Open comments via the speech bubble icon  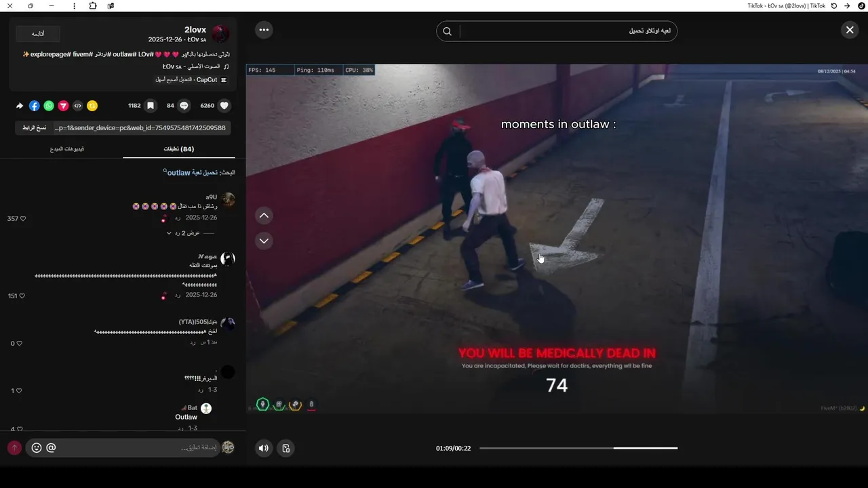(x=184, y=106)
